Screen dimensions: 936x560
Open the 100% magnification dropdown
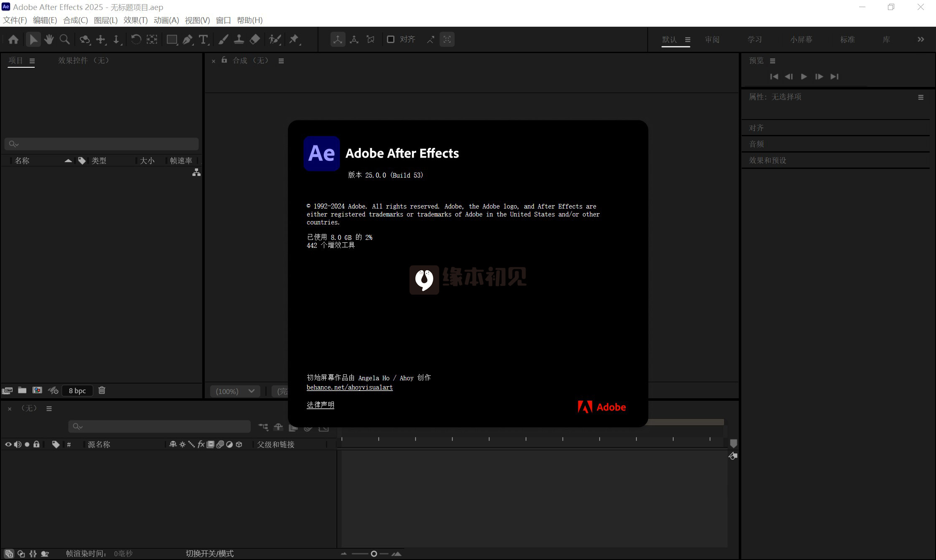click(234, 391)
